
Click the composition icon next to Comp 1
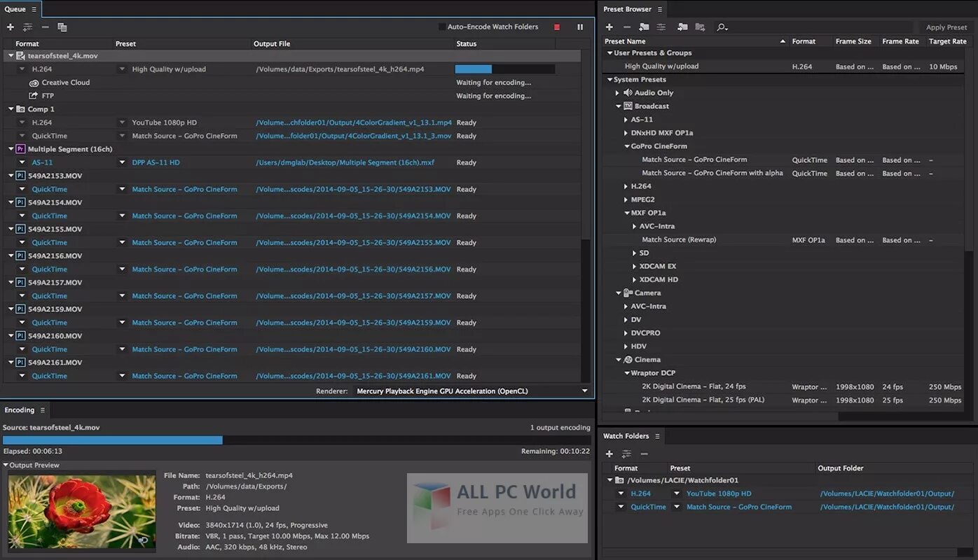click(20, 109)
